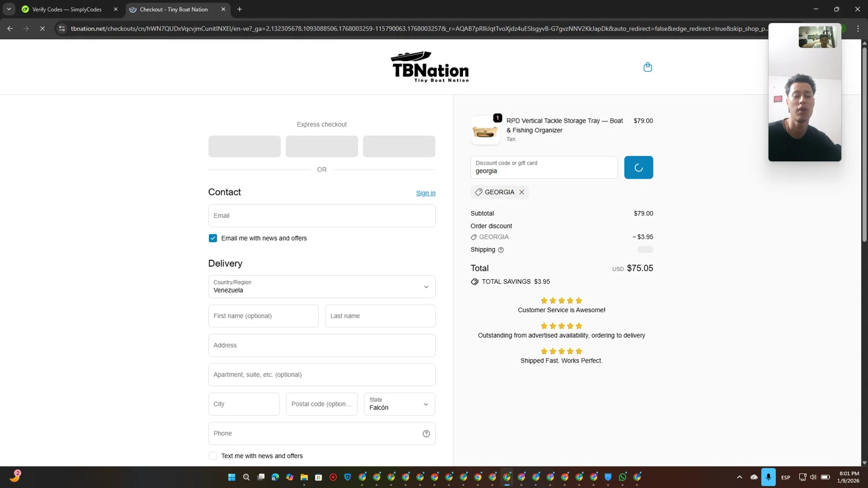Image resolution: width=868 pixels, height=488 pixels.
Task: Click the "Outstanding from advertised availability" review
Action: 561,335
